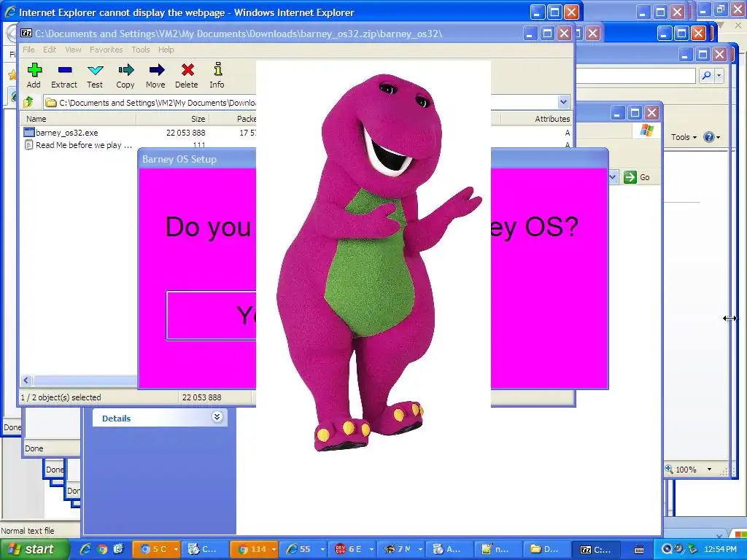Switch to 'A...' taskbar window
Viewport: 747px width, 560px height.
pos(449,549)
